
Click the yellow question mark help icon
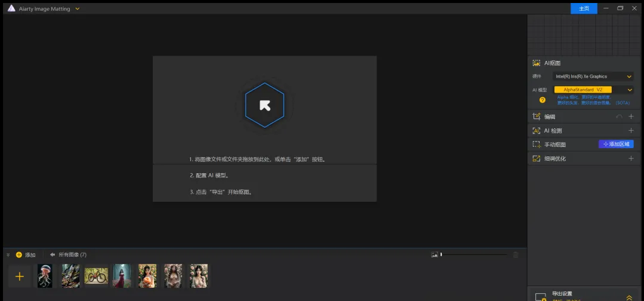click(x=542, y=100)
